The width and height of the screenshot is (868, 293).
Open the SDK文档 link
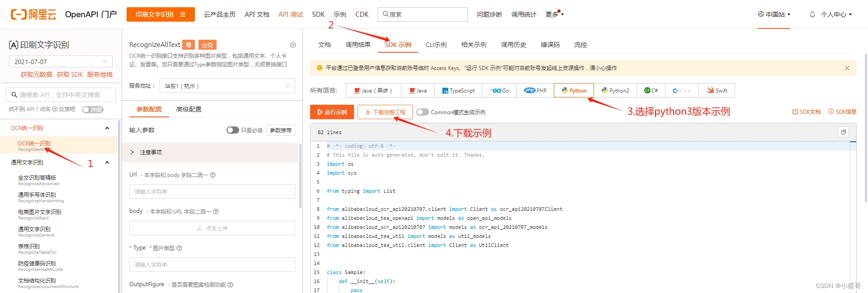pyautogui.click(x=807, y=112)
